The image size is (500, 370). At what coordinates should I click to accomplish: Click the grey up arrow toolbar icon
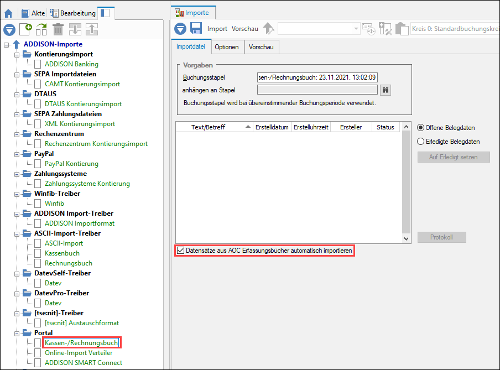point(268,28)
